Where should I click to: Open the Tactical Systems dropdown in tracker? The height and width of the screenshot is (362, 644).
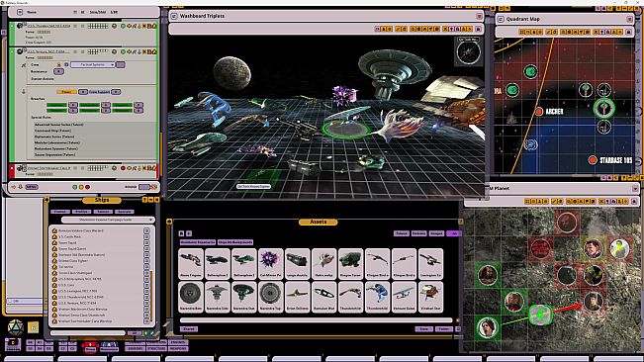[x=92, y=65]
